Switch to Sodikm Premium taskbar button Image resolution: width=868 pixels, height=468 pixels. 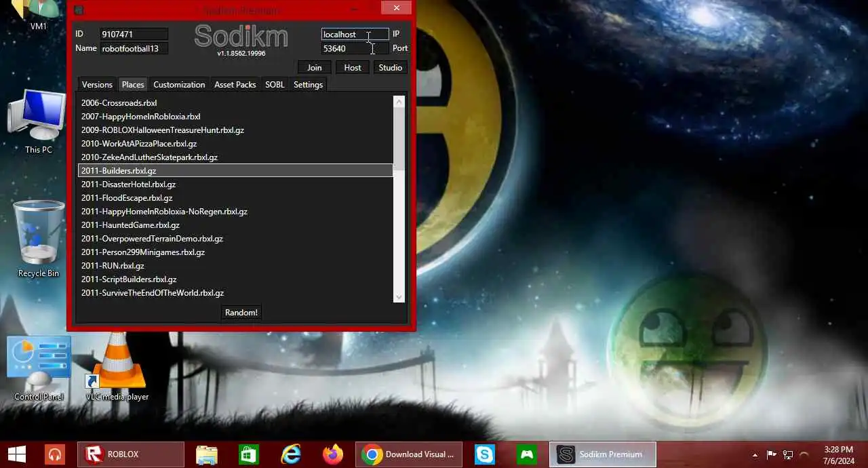coord(603,454)
